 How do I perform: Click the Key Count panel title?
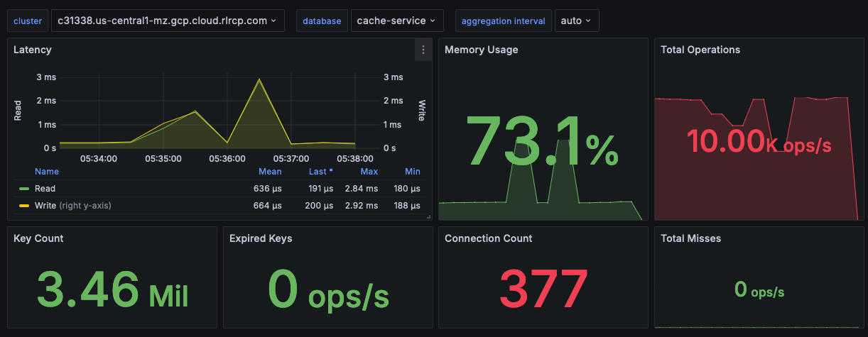pos(38,238)
